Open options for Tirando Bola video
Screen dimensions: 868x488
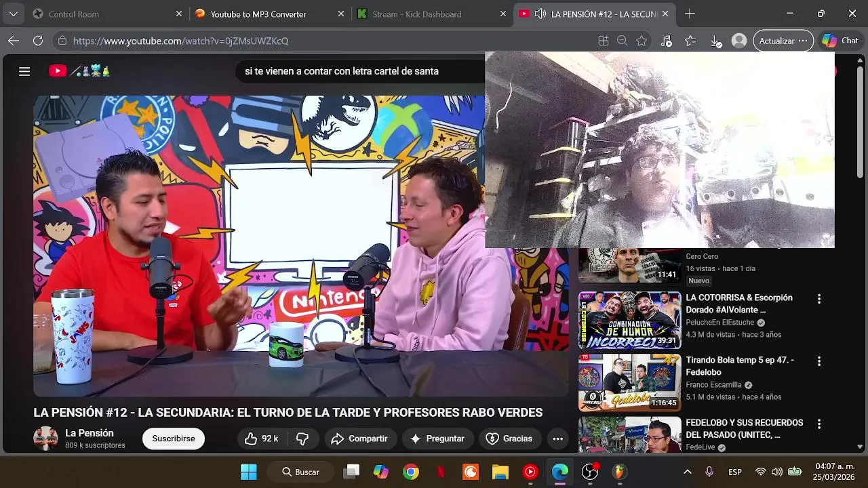click(x=818, y=361)
